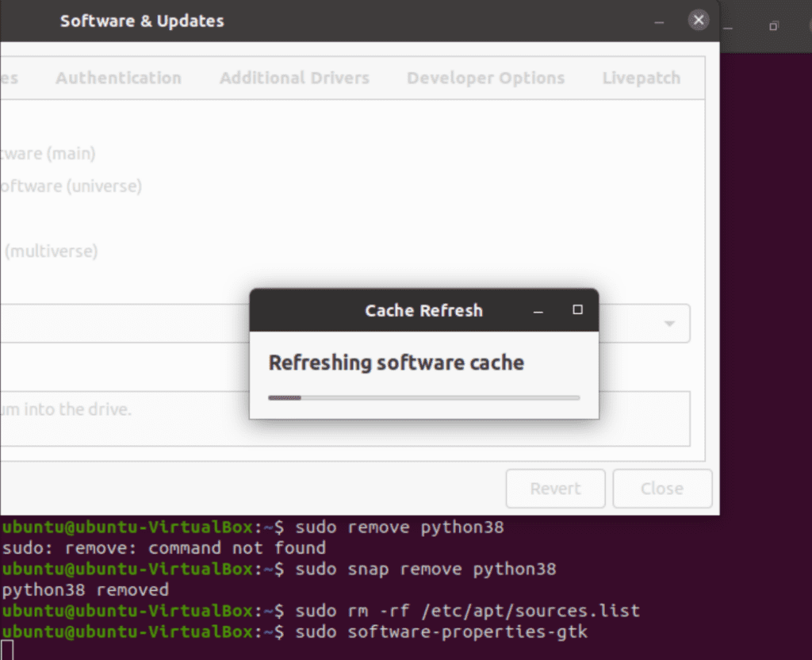Viewport: 812px width, 660px height.
Task: Click the Software & Updates title text
Action: tap(142, 21)
